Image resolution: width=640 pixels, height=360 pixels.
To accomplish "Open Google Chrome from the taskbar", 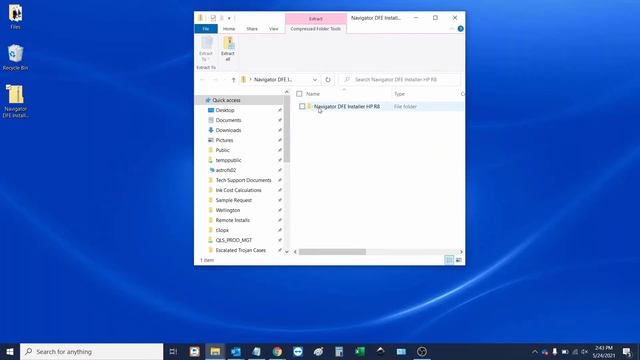I will pos(277,351).
